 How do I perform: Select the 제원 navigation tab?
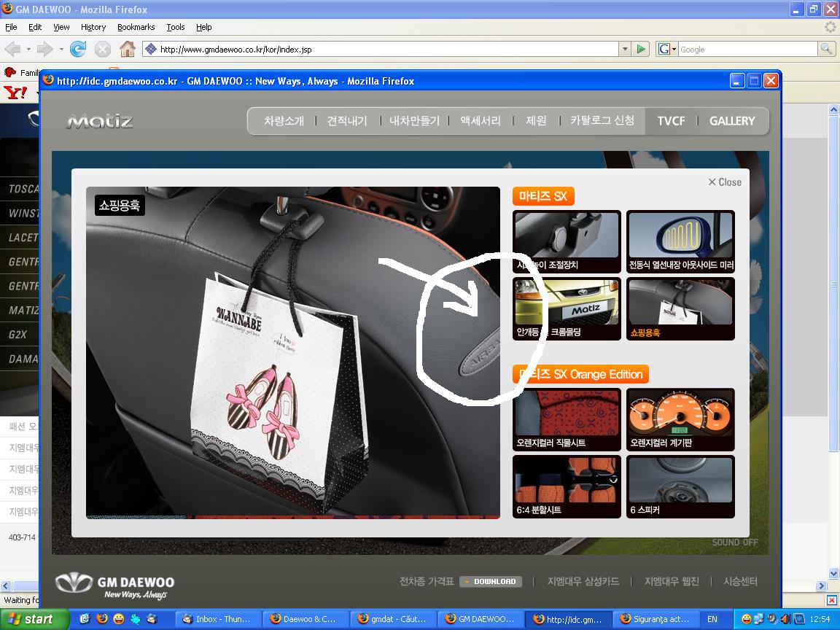pos(536,121)
